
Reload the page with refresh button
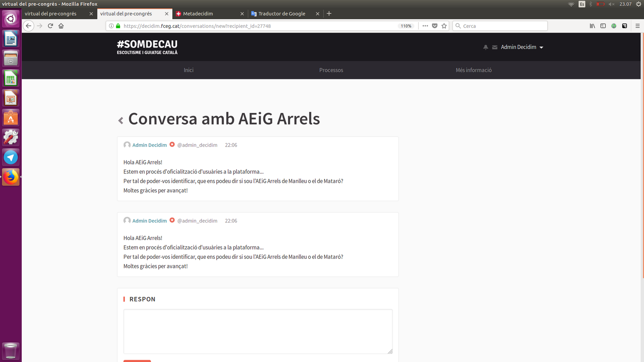tap(50, 26)
